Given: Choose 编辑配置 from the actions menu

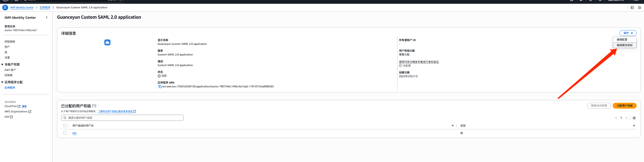Looking at the screenshot, I should [625, 40].
